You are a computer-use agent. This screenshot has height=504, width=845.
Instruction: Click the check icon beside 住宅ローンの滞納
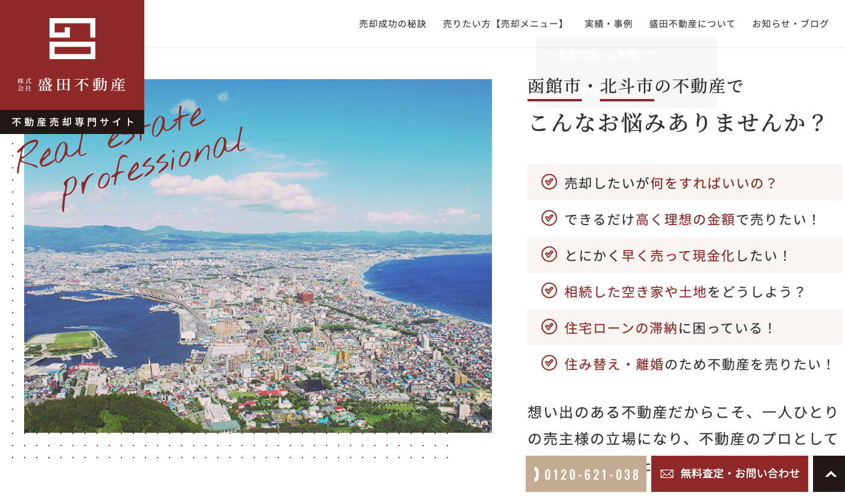549,327
